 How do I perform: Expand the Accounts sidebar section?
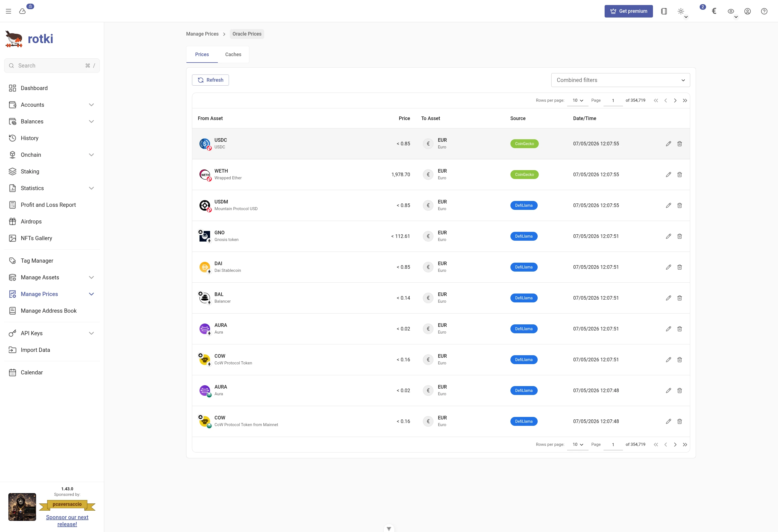tap(52, 105)
